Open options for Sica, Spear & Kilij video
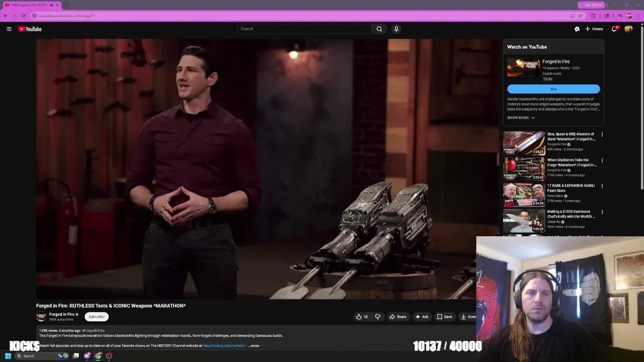This screenshot has height=362, width=644. point(602,135)
